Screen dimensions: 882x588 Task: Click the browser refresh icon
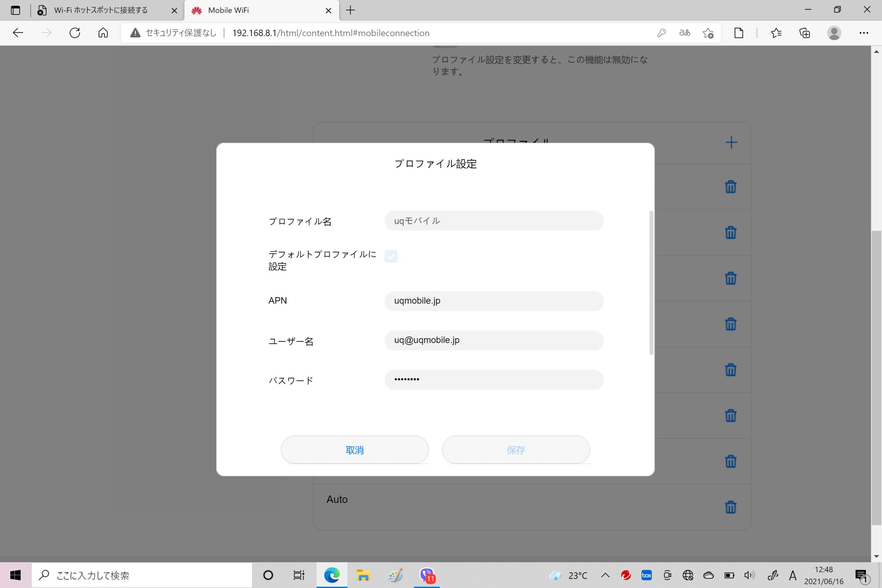click(75, 33)
